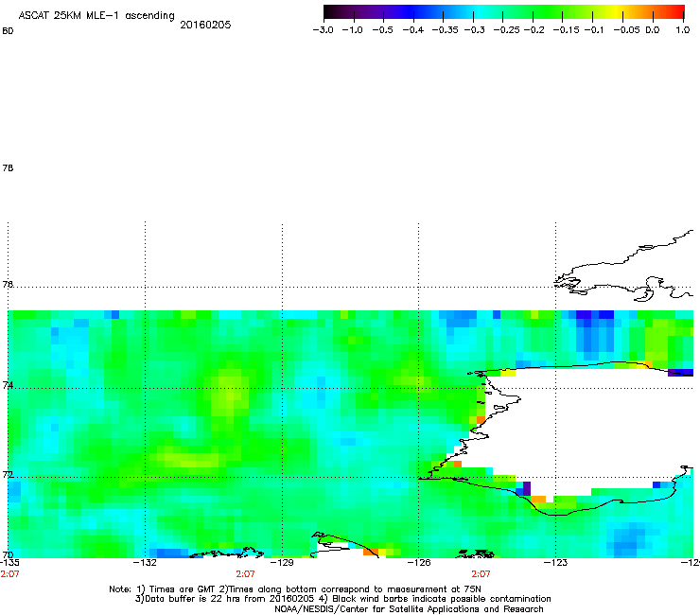The height and width of the screenshot is (615, 700).
Task: Click the NOAA/NESDIS credit line
Action: tap(409, 609)
